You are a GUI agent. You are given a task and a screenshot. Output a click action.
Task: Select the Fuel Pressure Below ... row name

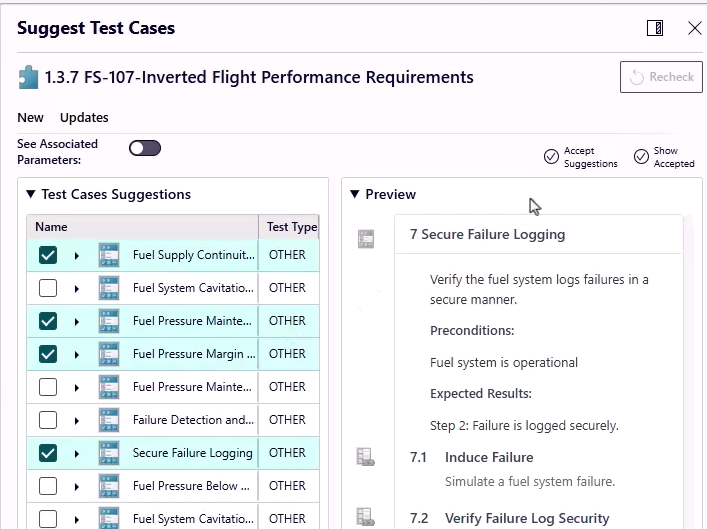click(191, 486)
